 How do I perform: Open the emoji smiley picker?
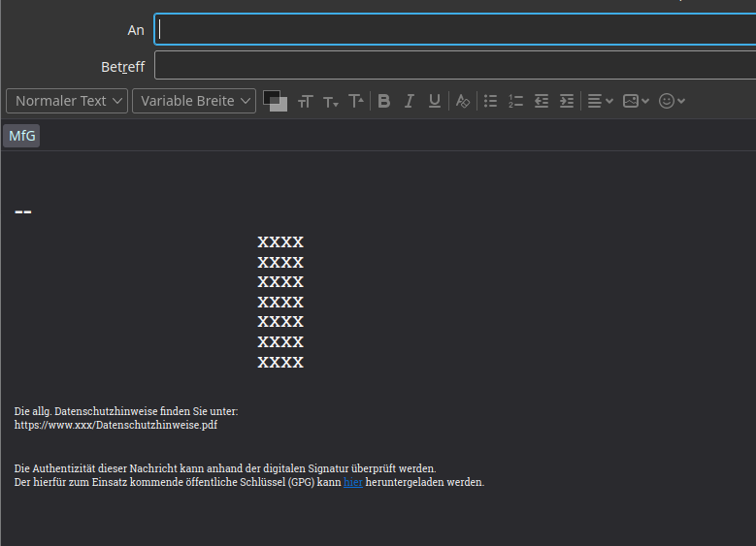pyautogui.click(x=672, y=101)
